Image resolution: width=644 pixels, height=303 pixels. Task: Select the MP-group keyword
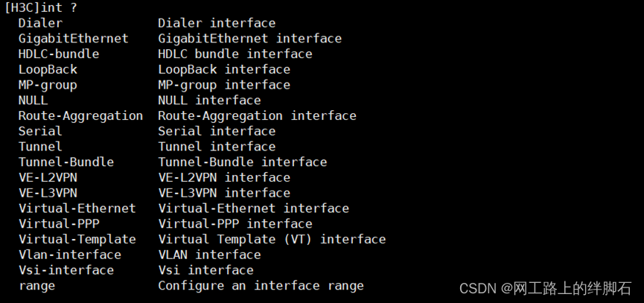tap(48, 86)
